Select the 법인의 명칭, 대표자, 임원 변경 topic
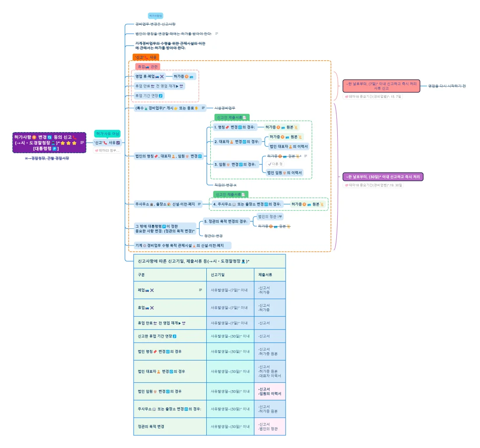This screenshot has width=480, height=448. 169,156
